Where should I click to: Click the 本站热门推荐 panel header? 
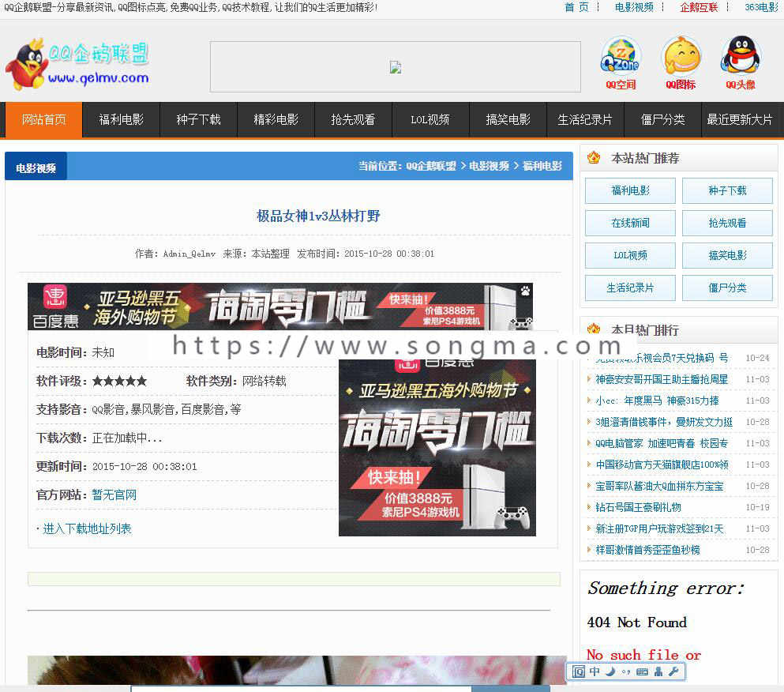point(678,158)
